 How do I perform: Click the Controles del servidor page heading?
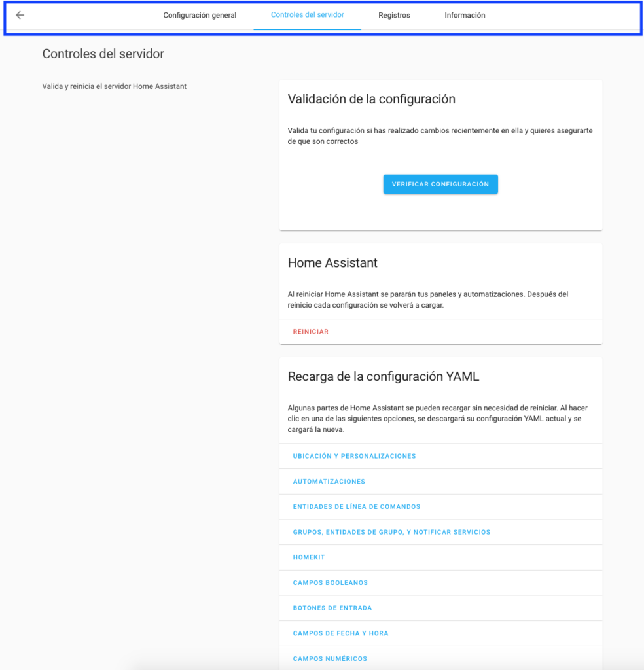coord(103,54)
